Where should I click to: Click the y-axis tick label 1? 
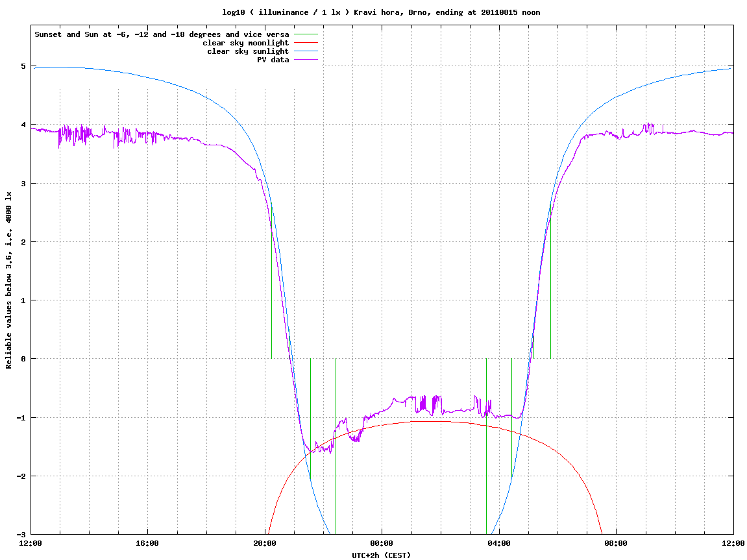[x=23, y=300]
